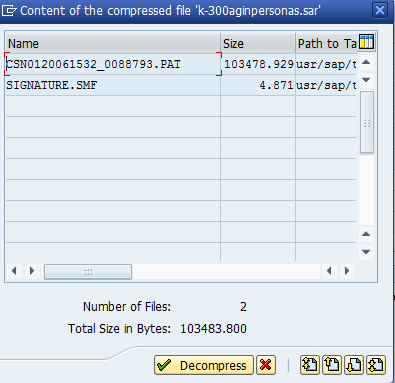Click the Size column header

258,43
